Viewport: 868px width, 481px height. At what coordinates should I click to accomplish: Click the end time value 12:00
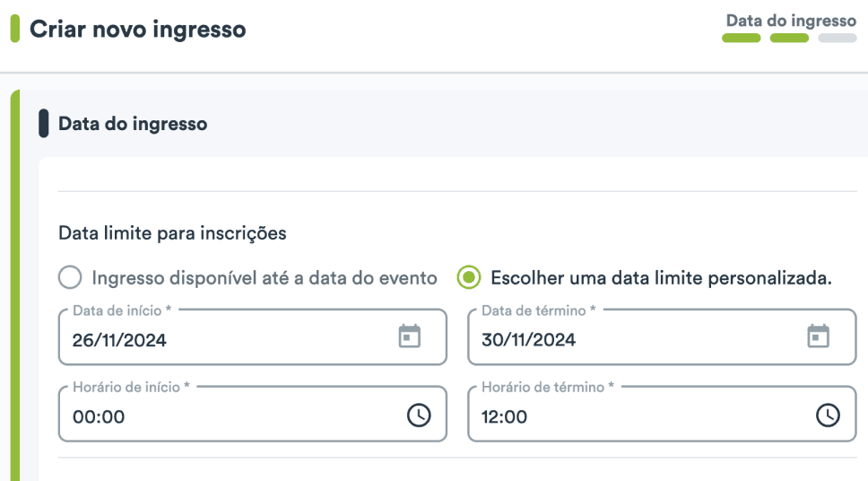click(x=507, y=417)
